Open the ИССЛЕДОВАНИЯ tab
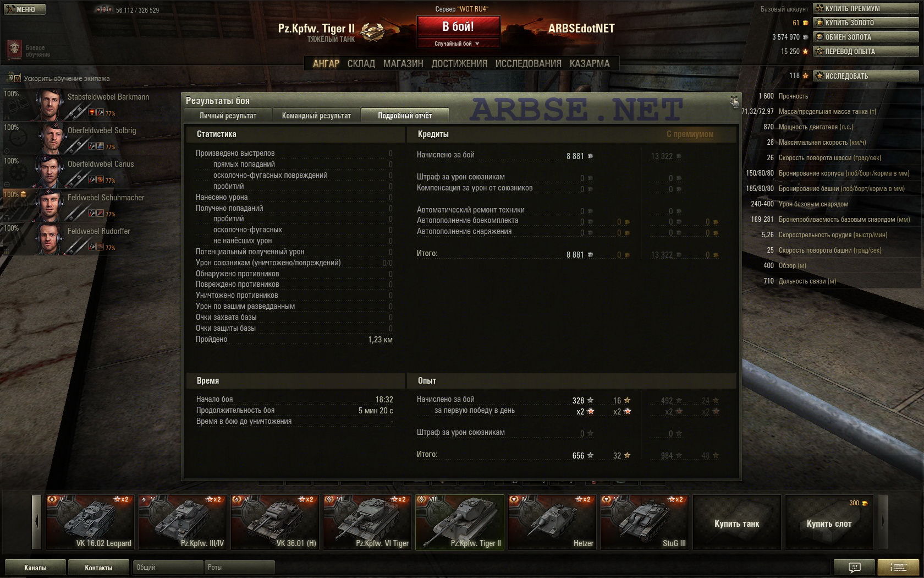This screenshot has width=924, height=578. click(x=528, y=64)
